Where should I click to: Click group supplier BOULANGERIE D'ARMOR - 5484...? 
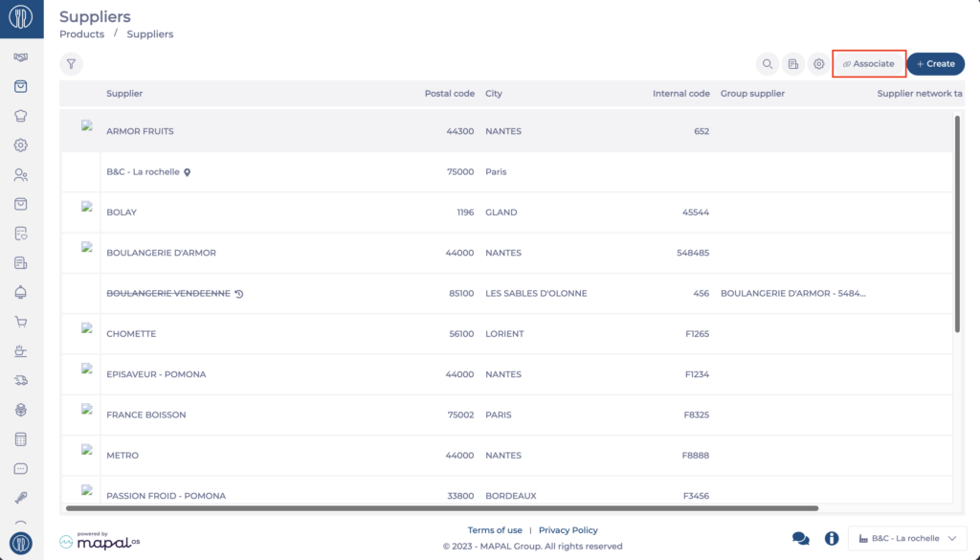(x=793, y=293)
